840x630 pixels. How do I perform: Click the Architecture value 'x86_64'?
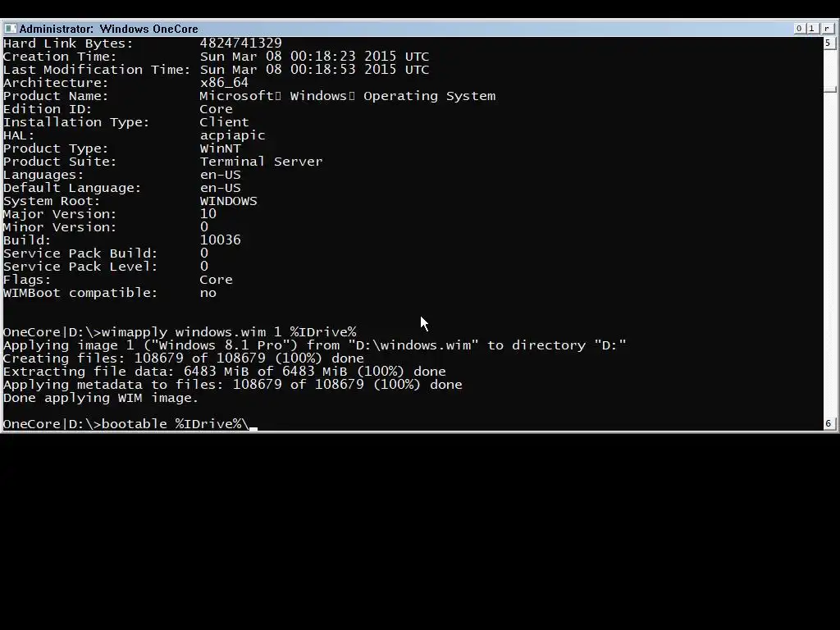[x=224, y=83]
